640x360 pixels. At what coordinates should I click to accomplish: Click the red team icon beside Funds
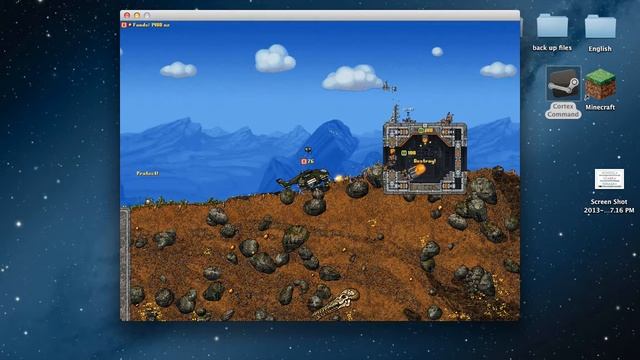tap(124, 25)
